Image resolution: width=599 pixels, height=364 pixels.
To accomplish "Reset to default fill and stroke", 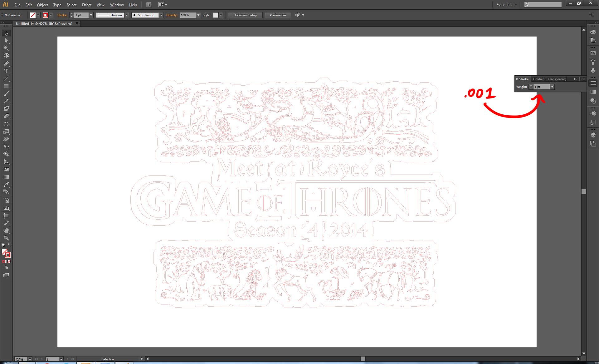I will (3, 245).
